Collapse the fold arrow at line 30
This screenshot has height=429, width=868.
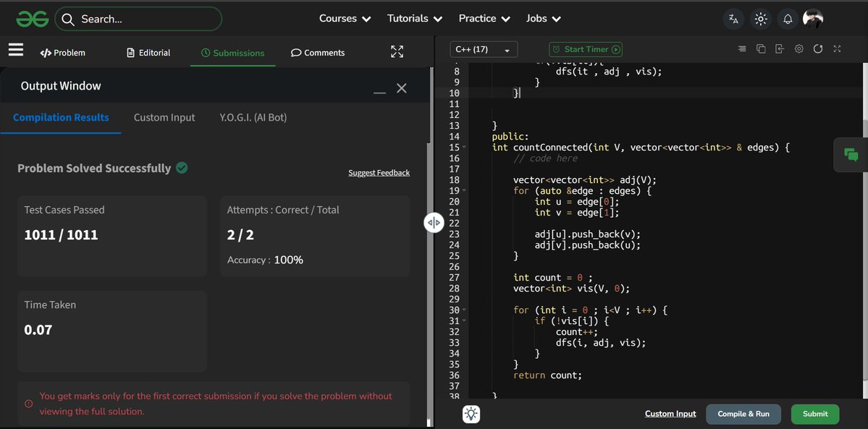pos(464,310)
